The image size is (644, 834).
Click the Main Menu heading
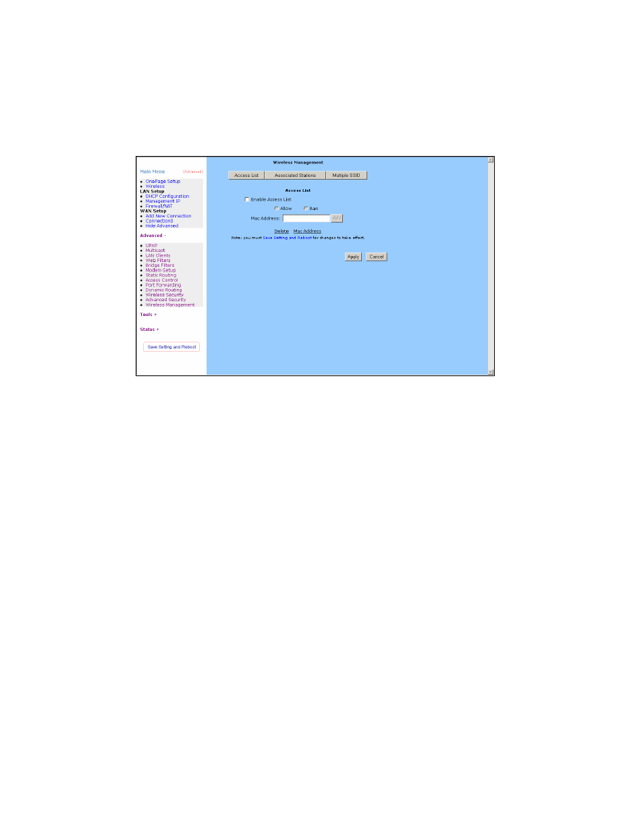tap(153, 172)
